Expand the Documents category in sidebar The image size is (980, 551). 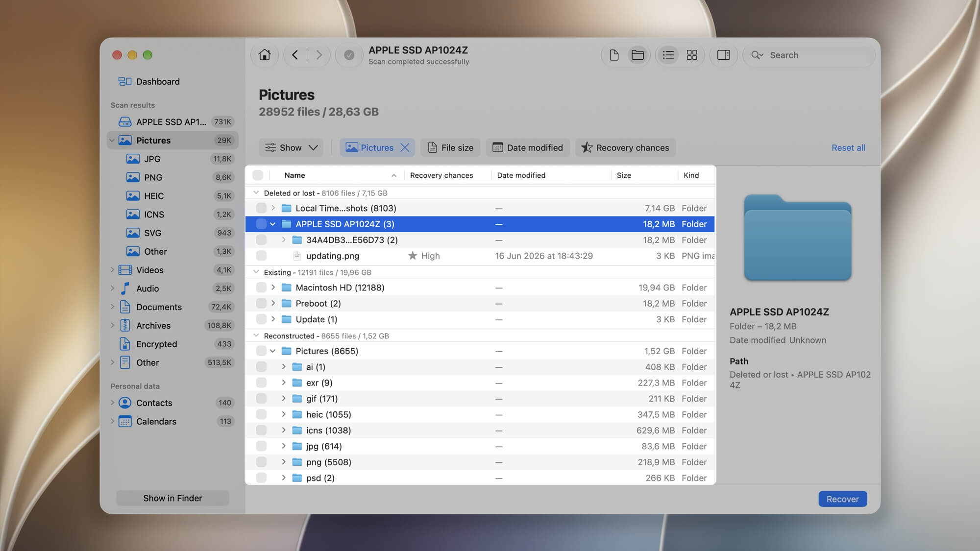(112, 307)
